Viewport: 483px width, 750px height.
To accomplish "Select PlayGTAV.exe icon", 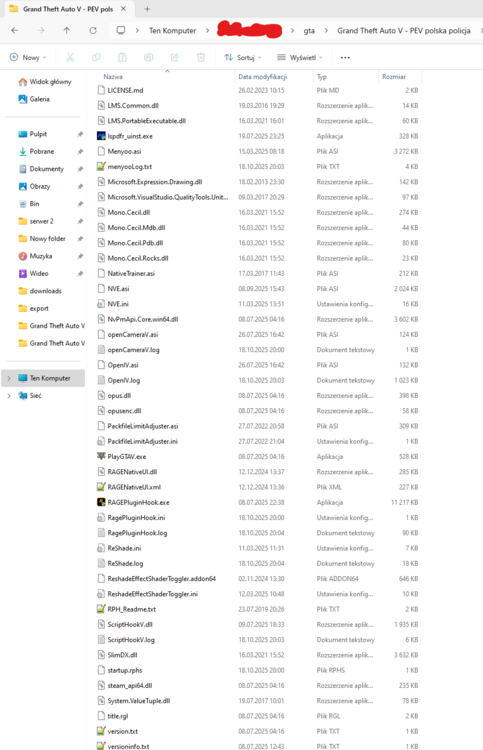I will pos(101,456).
